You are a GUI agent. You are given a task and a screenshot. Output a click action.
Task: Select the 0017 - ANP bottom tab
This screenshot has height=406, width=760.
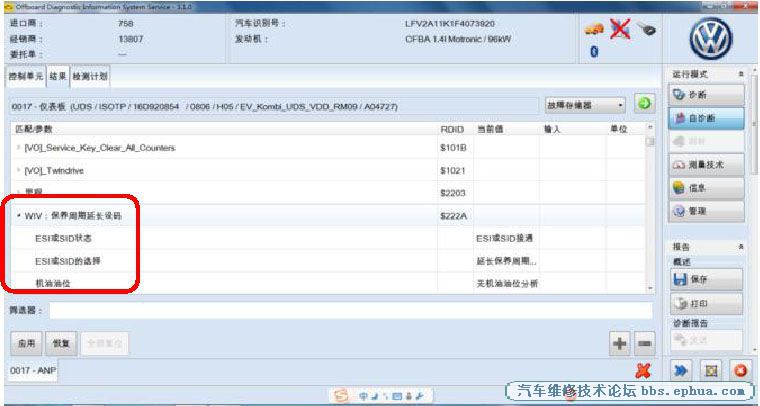pyautogui.click(x=32, y=371)
